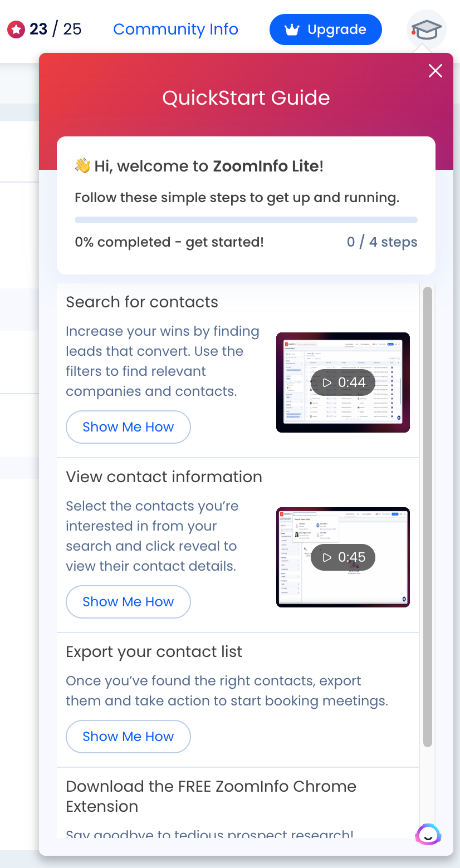Click the Download the FREE ZoomInfo Chrome Extension heading

(211, 796)
